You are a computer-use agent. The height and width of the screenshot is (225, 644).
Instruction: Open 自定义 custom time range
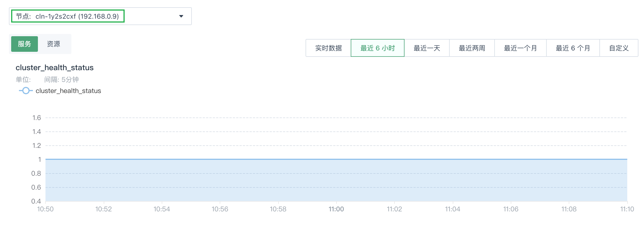(619, 48)
